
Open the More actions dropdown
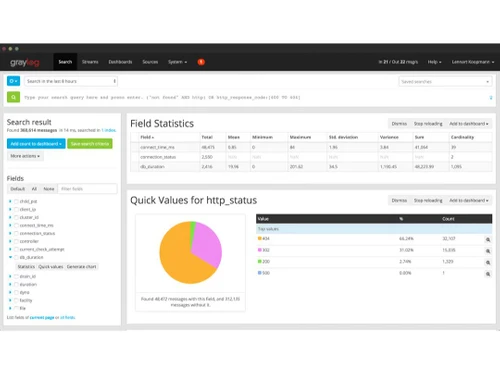pos(25,156)
